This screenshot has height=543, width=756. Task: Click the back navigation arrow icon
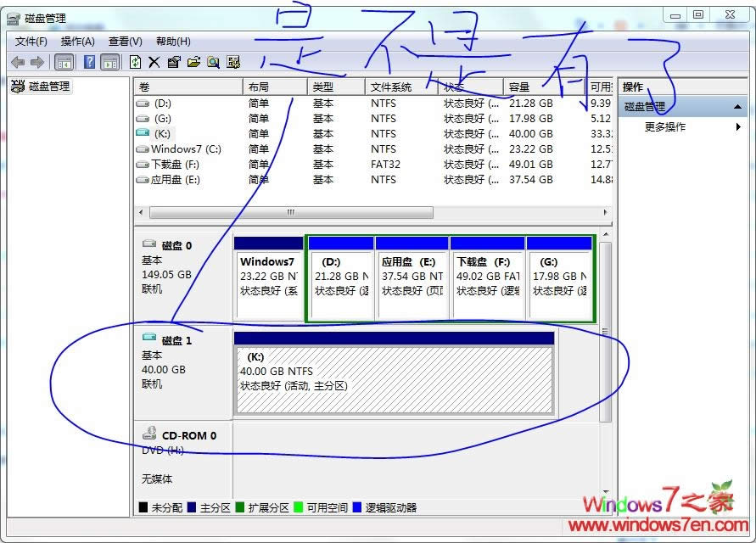(x=19, y=61)
